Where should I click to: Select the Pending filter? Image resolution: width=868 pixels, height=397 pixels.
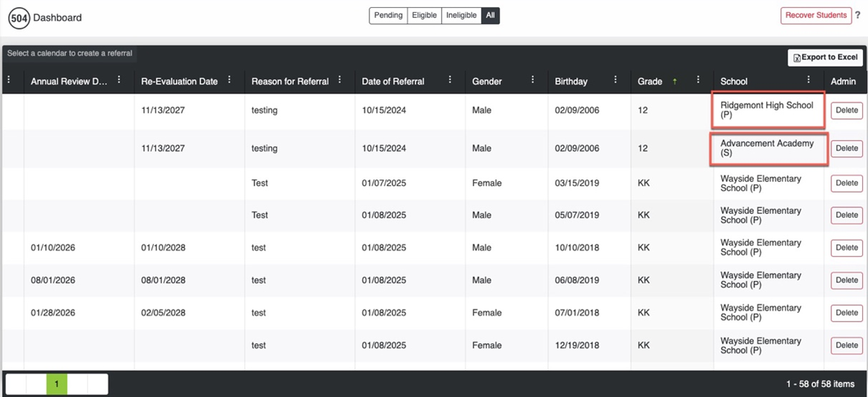tap(388, 15)
